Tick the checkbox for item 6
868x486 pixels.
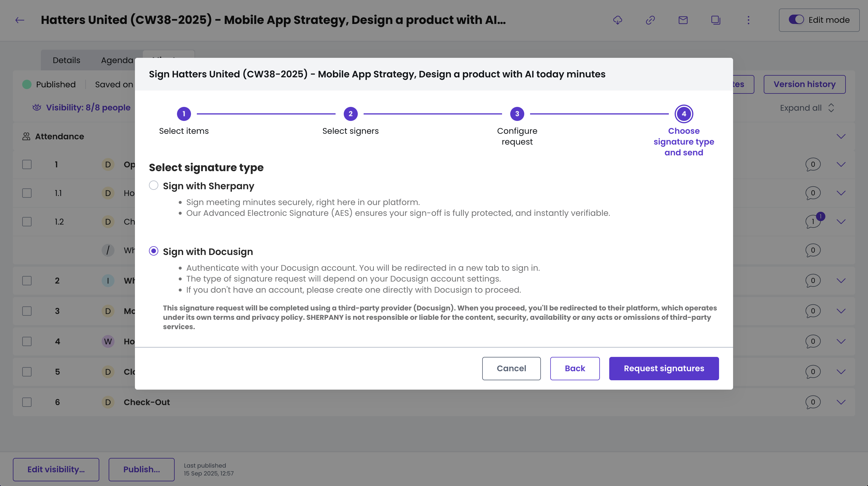click(x=27, y=402)
